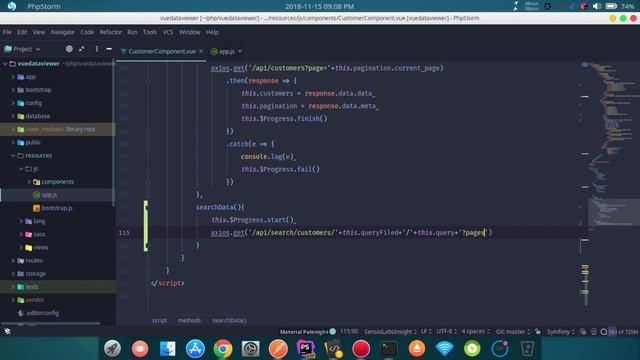This screenshot has height=360, width=640.
Task: Open the Refactor menu
Action: pos(111,32)
